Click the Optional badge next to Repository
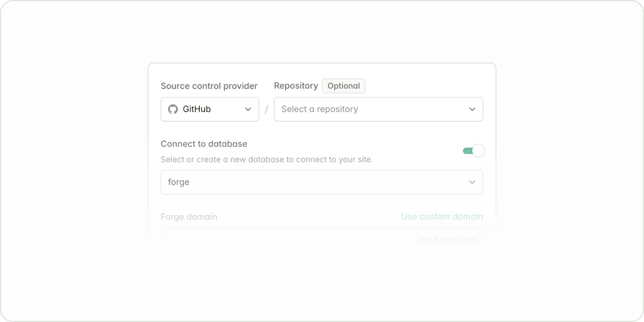The image size is (644, 322). click(x=343, y=86)
